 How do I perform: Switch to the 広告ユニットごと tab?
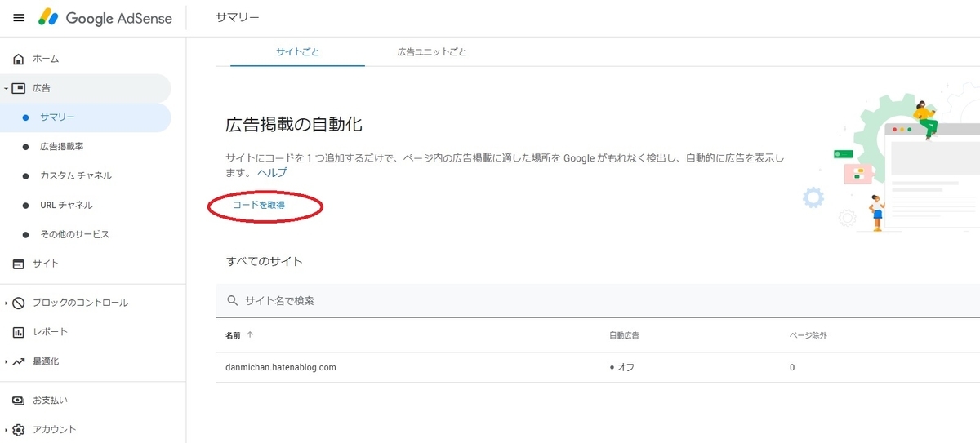(432, 51)
